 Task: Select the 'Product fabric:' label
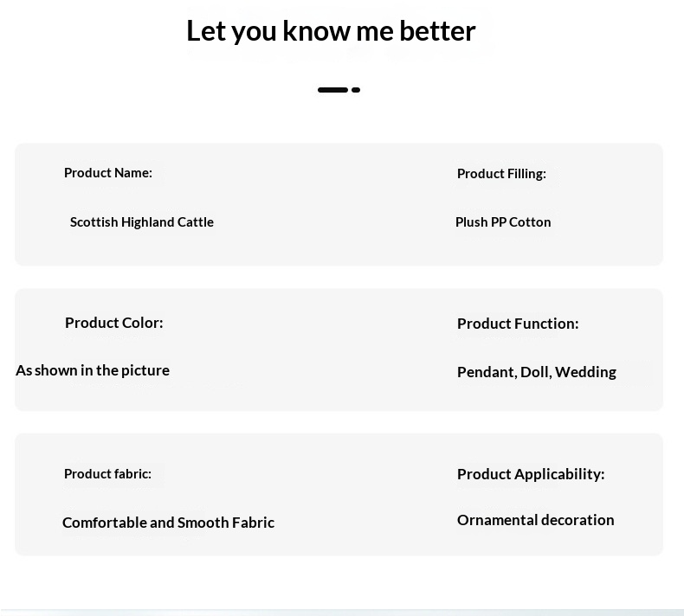coord(107,474)
